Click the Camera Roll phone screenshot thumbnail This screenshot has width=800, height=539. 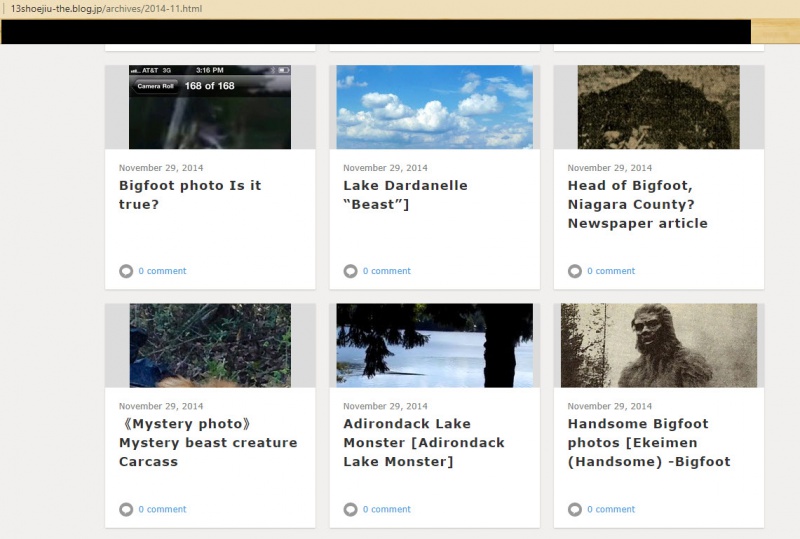210,107
